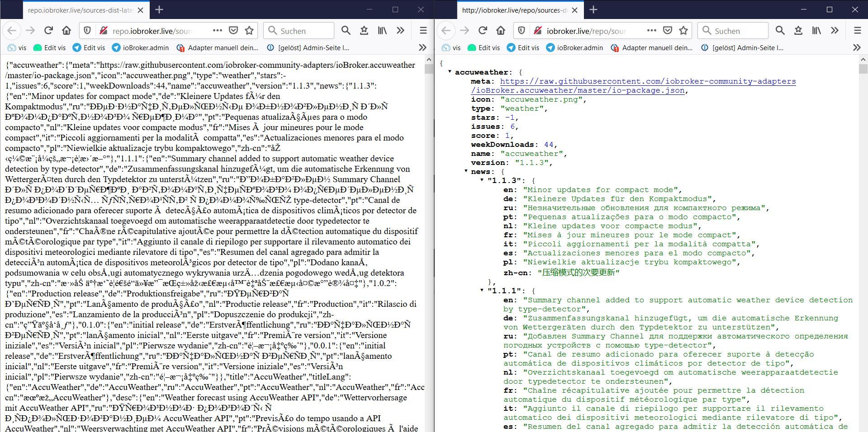868x432 pixels.
Task: Open page actions menu in right address bar
Action: tap(652, 31)
